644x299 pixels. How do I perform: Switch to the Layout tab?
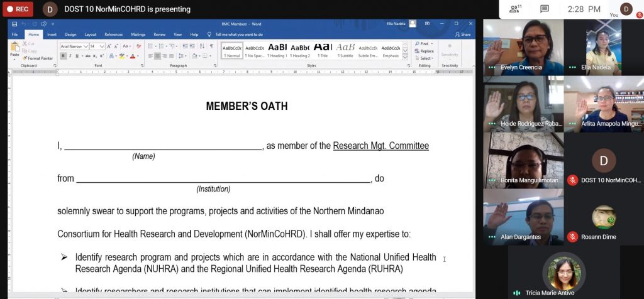click(x=90, y=35)
